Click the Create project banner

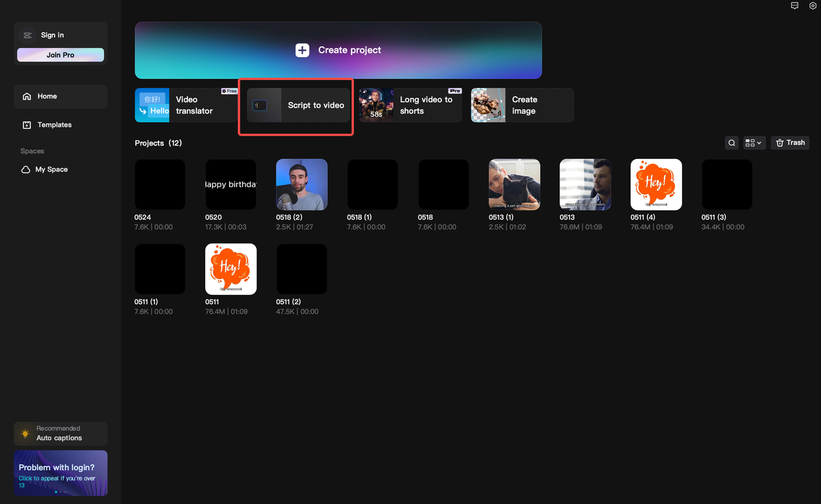click(x=338, y=50)
